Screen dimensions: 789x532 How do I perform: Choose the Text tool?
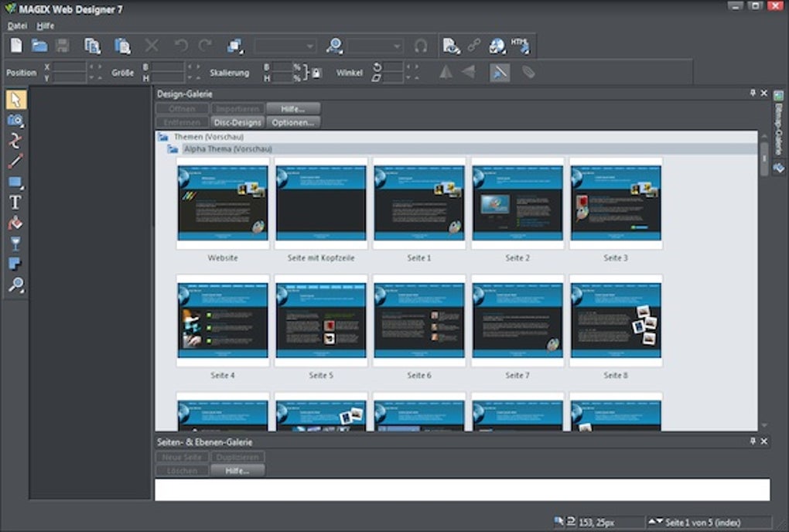click(15, 203)
